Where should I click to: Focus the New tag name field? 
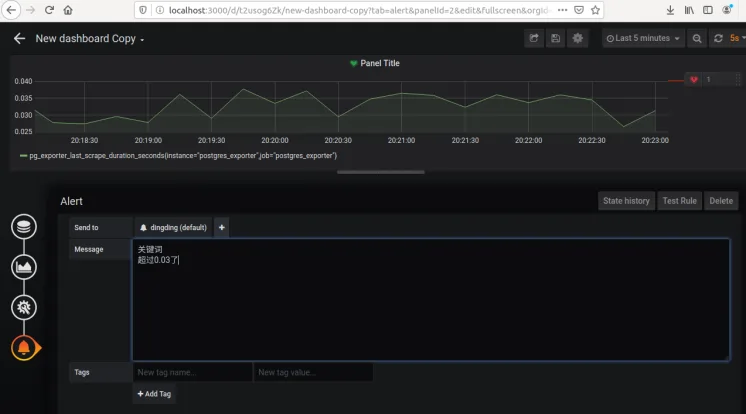[x=192, y=372]
